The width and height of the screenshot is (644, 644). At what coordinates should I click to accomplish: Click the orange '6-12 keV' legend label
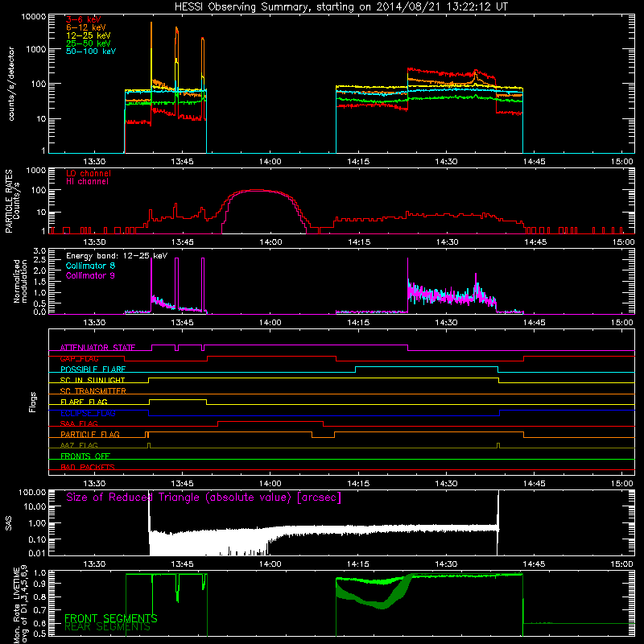pos(86,27)
